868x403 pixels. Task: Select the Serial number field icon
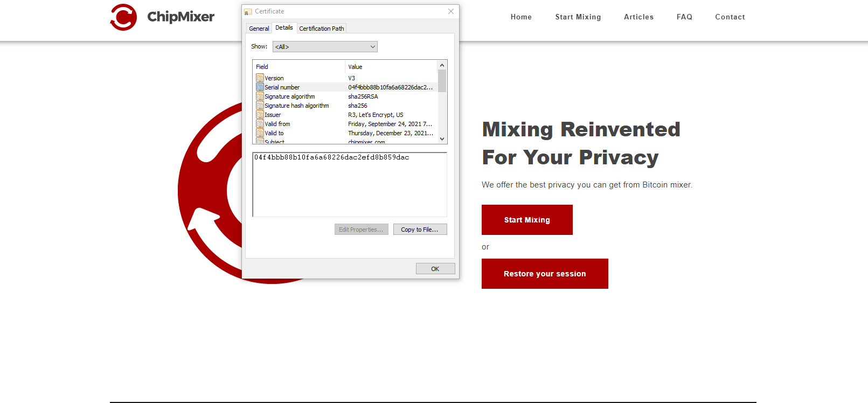point(260,87)
